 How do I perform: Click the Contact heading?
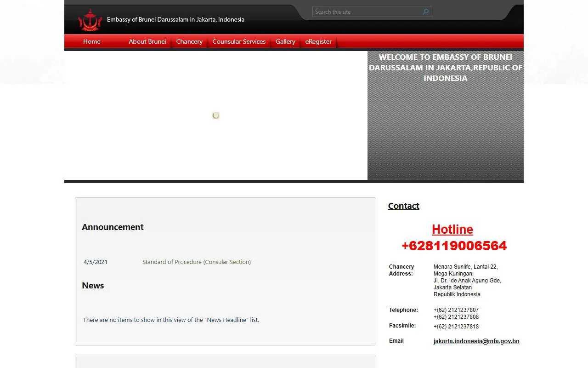click(404, 206)
